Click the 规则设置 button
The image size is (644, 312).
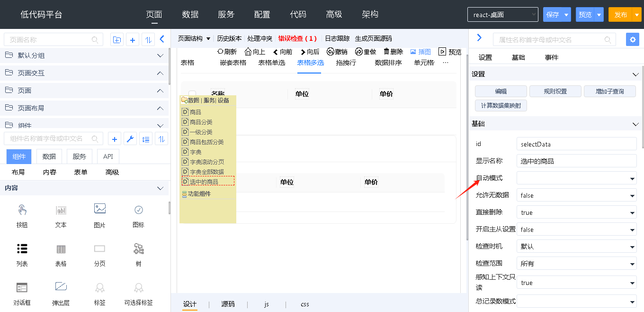point(555,92)
